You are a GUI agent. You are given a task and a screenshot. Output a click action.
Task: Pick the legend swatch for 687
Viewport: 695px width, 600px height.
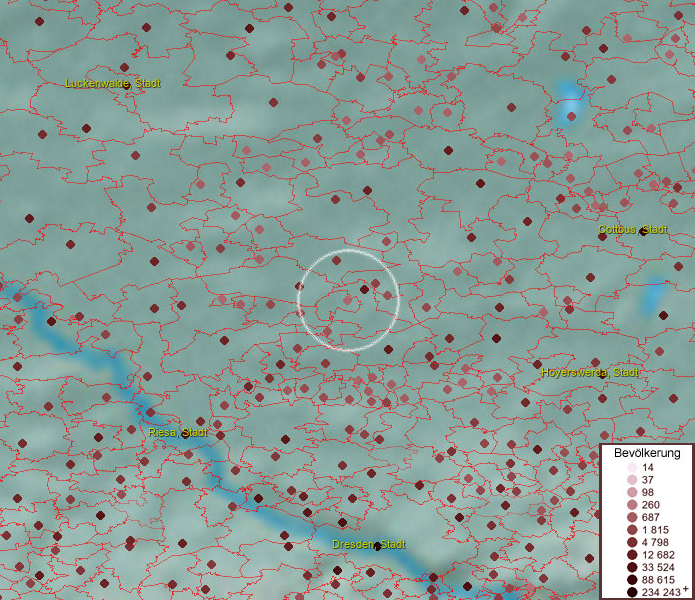pos(632,517)
